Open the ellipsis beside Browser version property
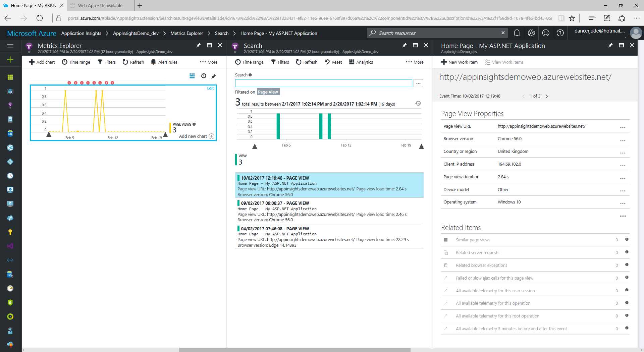The image size is (644, 352). (x=623, y=140)
